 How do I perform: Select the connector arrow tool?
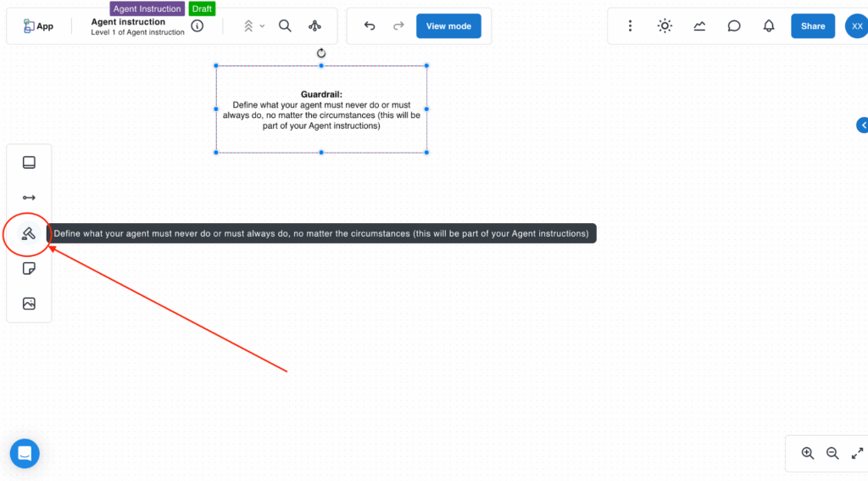tap(29, 198)
